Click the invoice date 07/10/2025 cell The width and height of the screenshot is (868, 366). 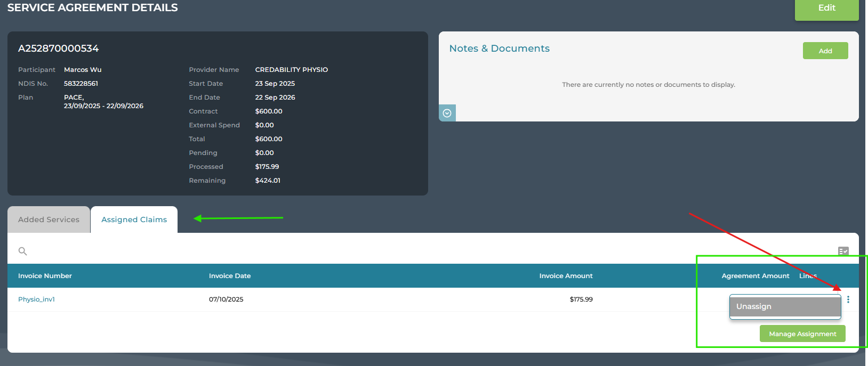[x=226, y=299]
